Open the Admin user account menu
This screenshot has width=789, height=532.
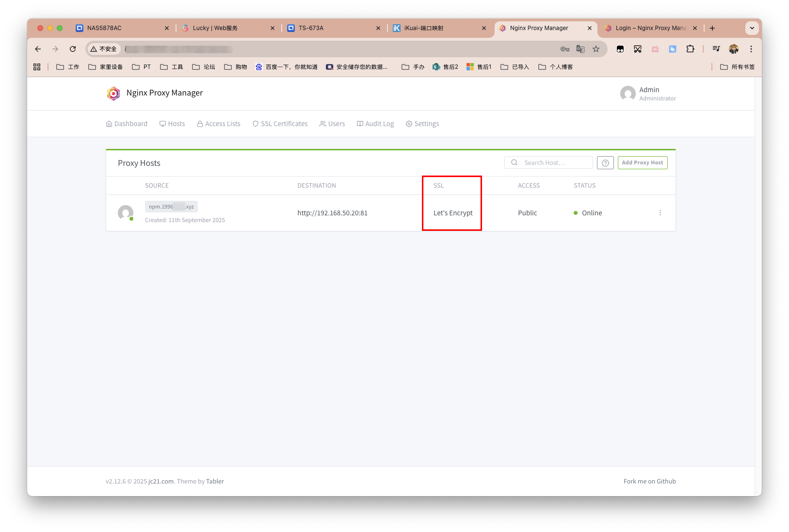click(648, 94)
